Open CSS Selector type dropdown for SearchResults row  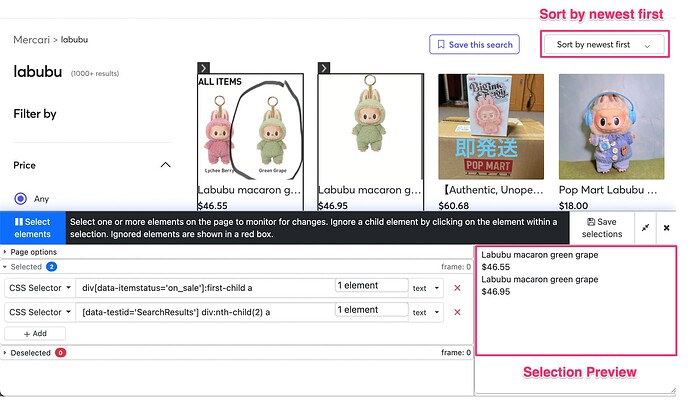coord(40,312)
